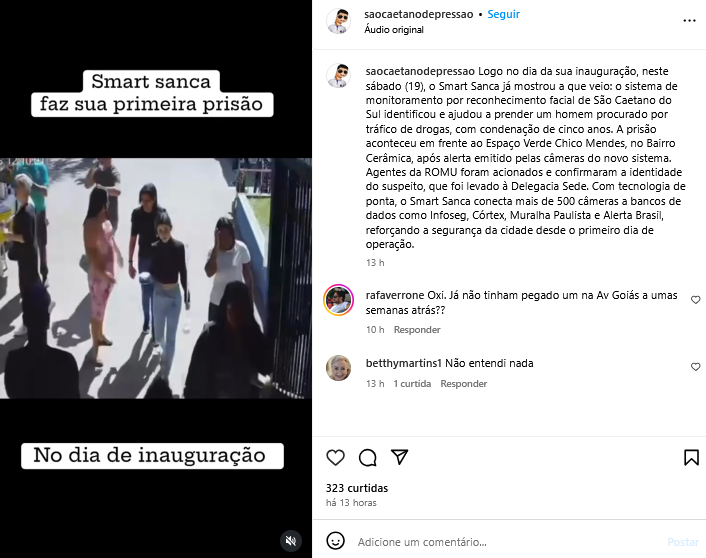Open rafaverrone's story avatar
Image resolution: width=706 pixels, height=558 pixels.
[339, 300]
